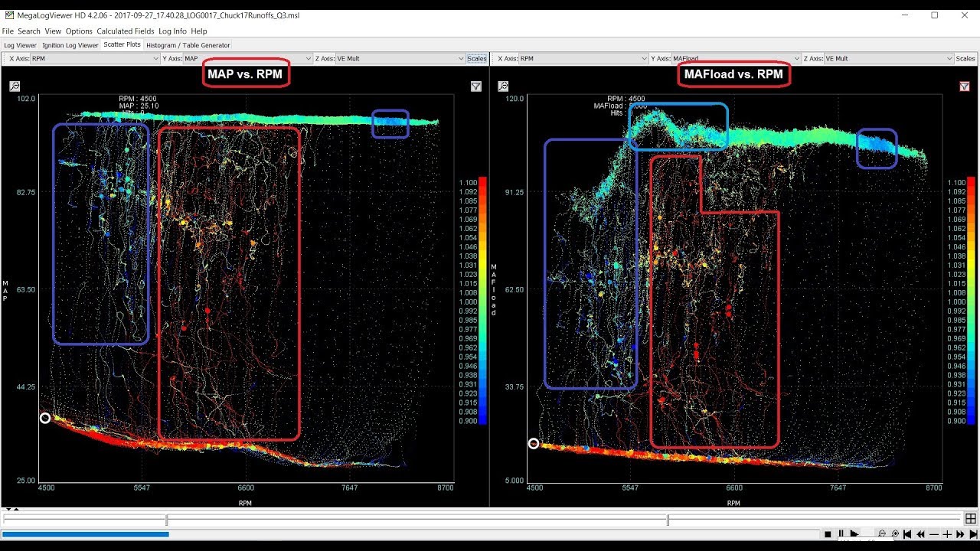Screen dimensions: 980x551
Task: Select the Scatter Plots tab
Action: 122,44
